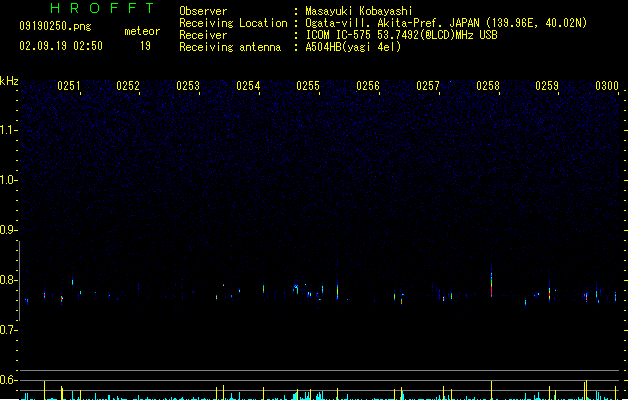Viewport: 629px width, 400px height.
Task: Click the 0.9 kHz axis label
Action: click(8, 230)
